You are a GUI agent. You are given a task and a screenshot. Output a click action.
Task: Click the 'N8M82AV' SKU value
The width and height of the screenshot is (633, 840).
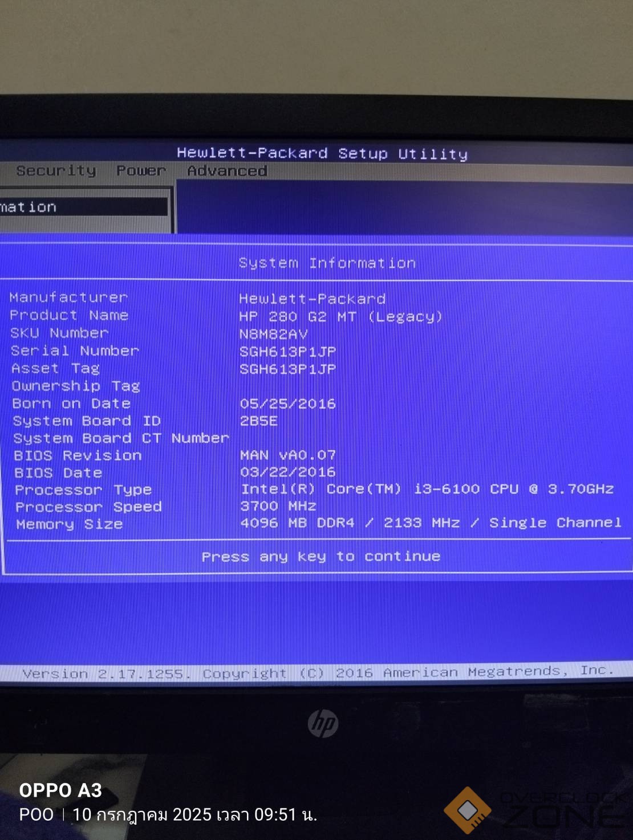pyautogui.click(x=273, y=334)
